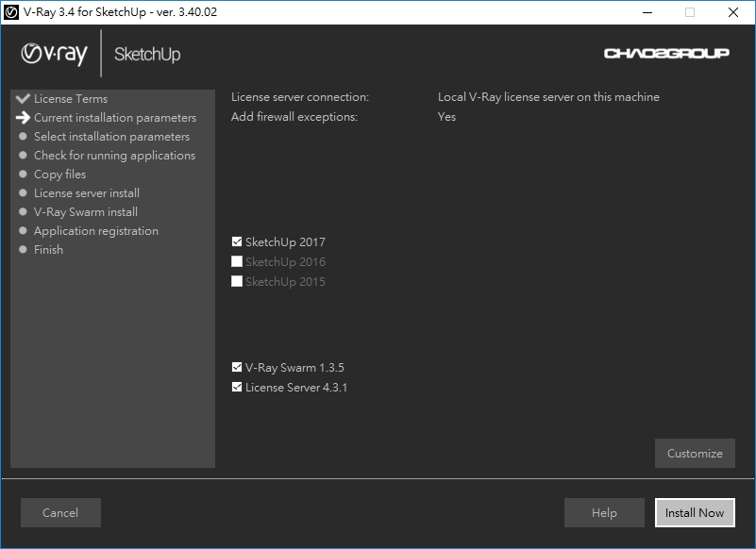Image resolution: width=756 pixels, height=549 pixels.
Task: Click the License server connection label
Action: coord(300,97)
